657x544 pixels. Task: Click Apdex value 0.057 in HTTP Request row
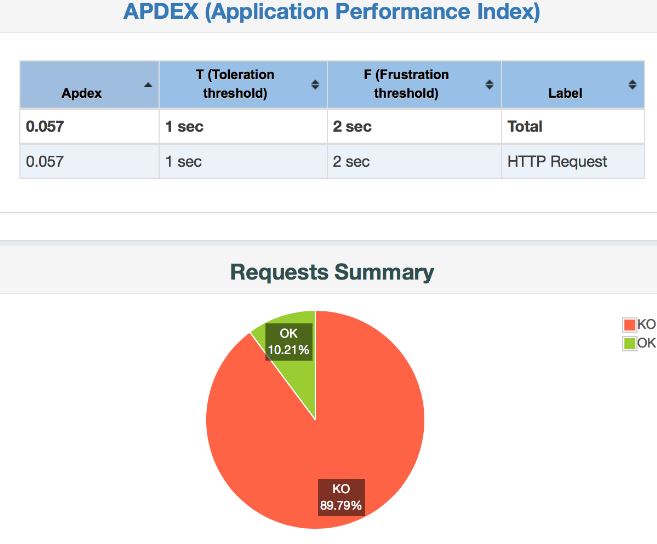point(45,161)
